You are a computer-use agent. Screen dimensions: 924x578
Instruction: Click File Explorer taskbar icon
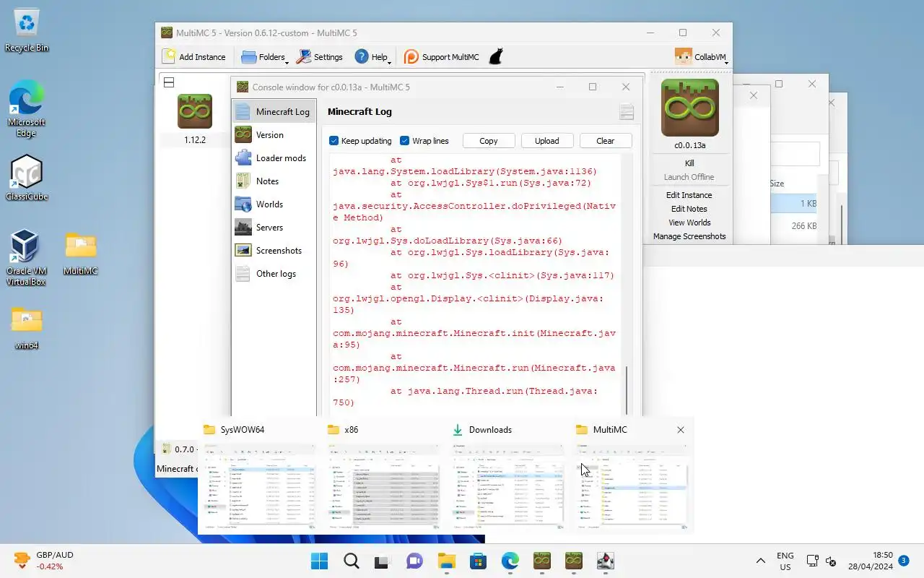pyautogui.click(x=446, y=561)
